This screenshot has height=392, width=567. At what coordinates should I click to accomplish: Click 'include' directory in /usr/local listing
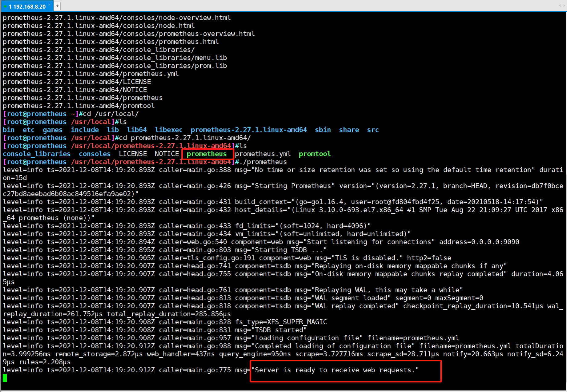85,130
